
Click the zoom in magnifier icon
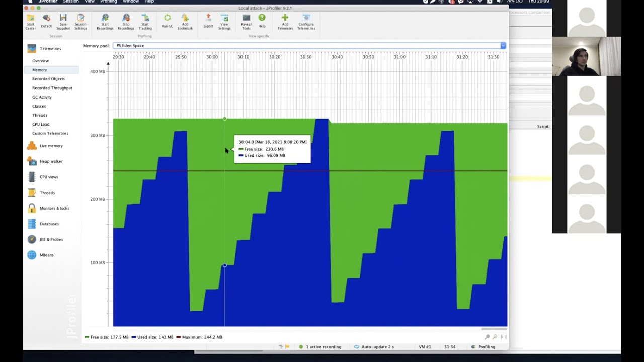(x=487, y=337)
